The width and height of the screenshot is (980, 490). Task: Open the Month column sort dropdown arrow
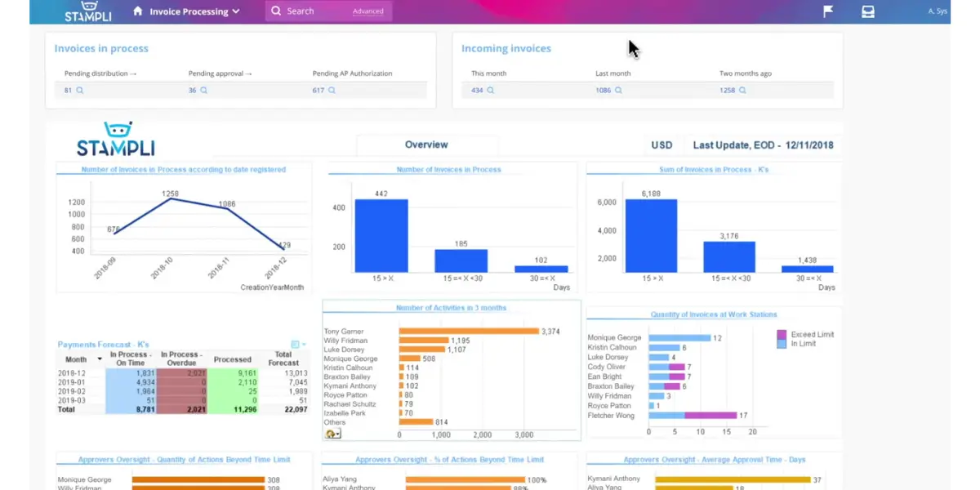100,359
